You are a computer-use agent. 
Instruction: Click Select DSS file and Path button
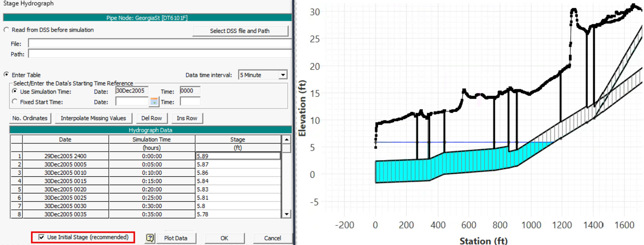point(241,31)
